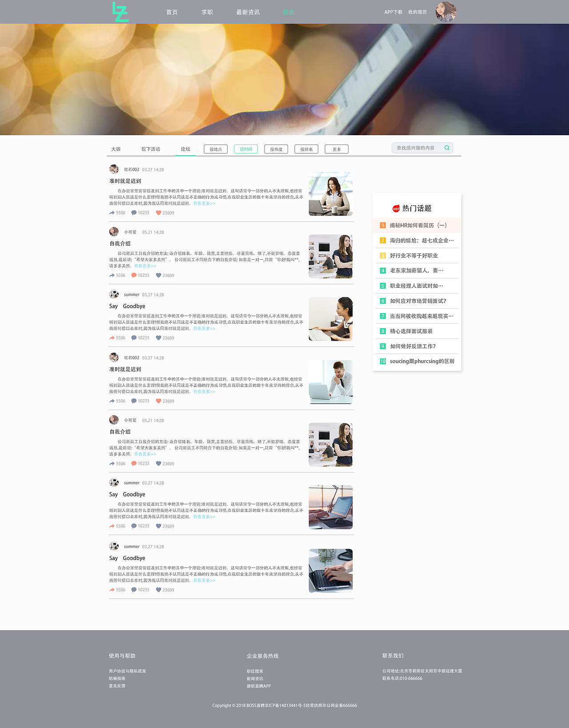569x728 pixels.
Task: Open the 新闻资讯 footer link
Action: 255,679
